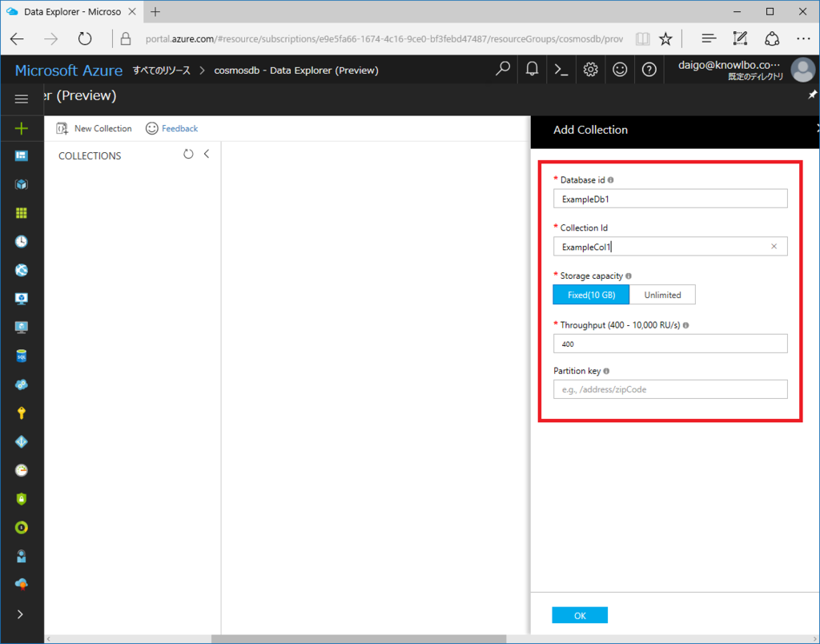Expand the More services chevron in the sidebar
This screenshot has height=644, width=820.
coord(20,614)
